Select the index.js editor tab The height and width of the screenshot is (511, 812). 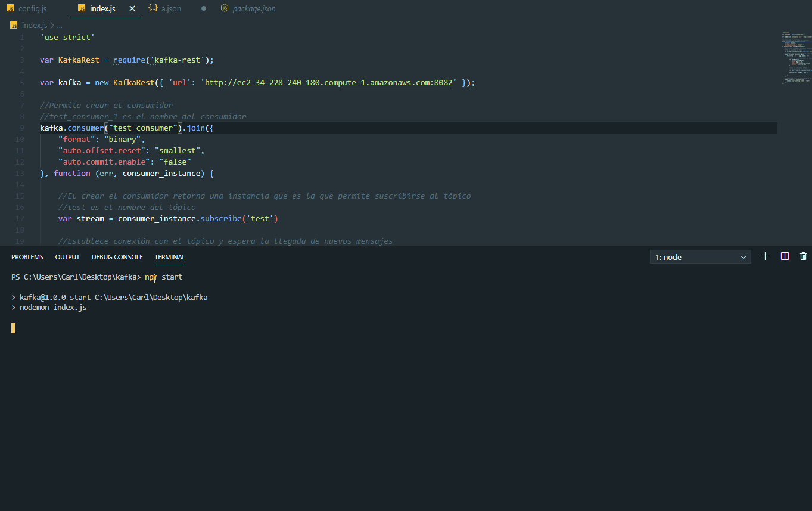pos(102,9)
